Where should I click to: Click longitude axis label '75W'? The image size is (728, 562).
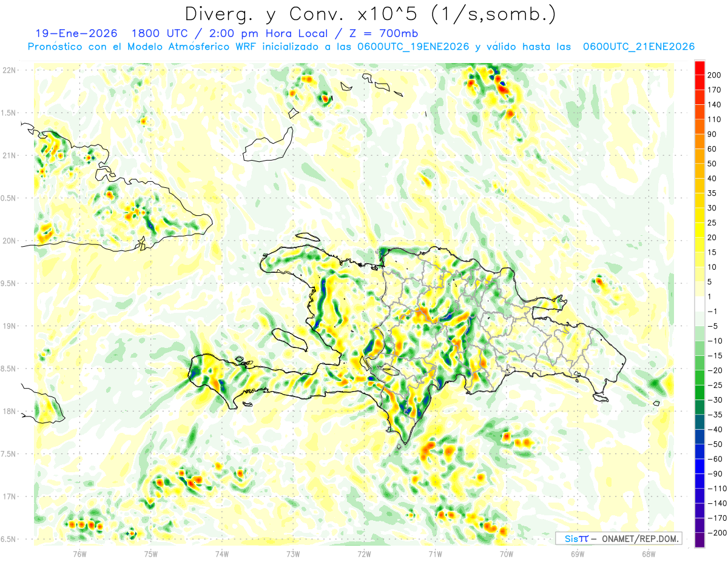click(x=150, y=553)
